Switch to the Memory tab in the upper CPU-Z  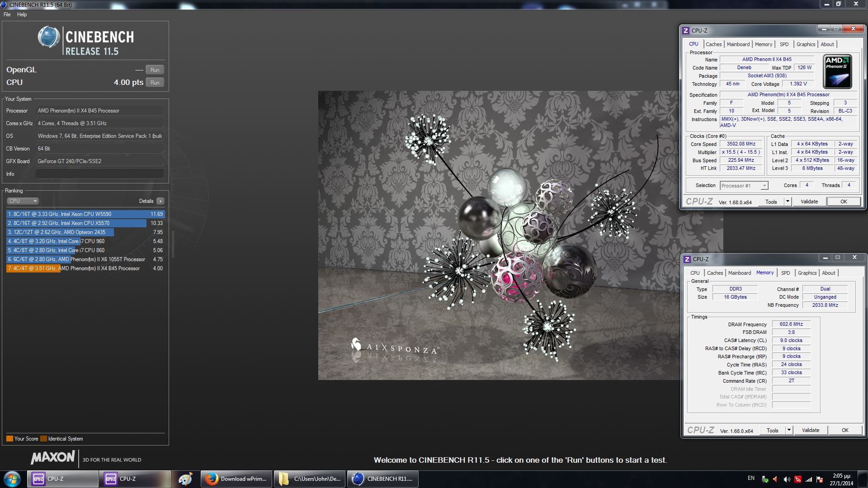(x=764, y=44)
